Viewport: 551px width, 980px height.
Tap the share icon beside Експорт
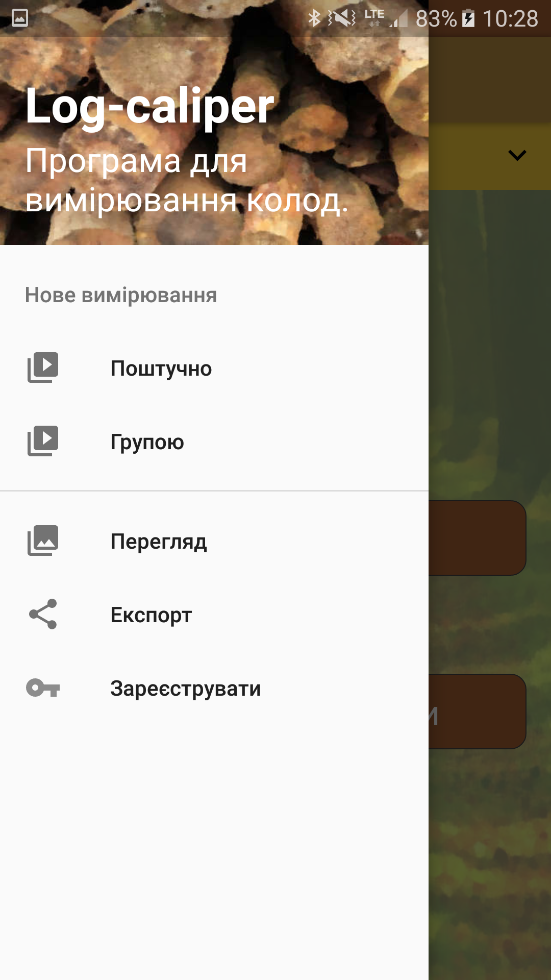pyautogui.click(x=43, y=614)
